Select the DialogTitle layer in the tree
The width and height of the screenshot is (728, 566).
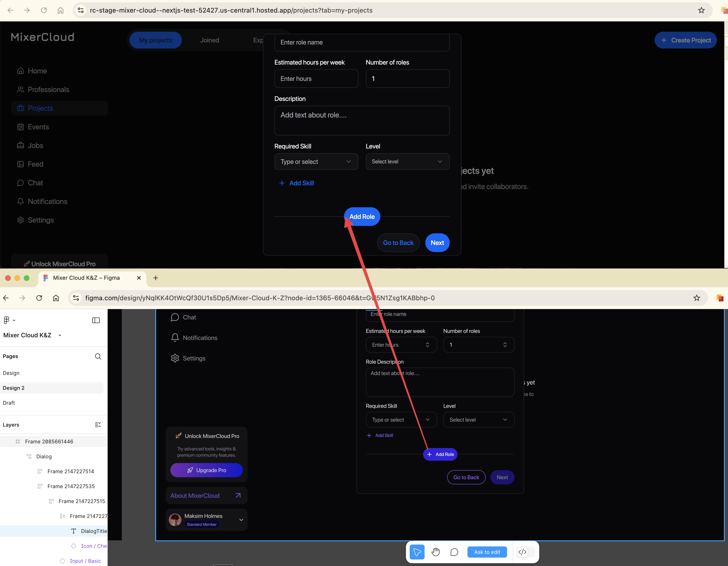[93, 531]
